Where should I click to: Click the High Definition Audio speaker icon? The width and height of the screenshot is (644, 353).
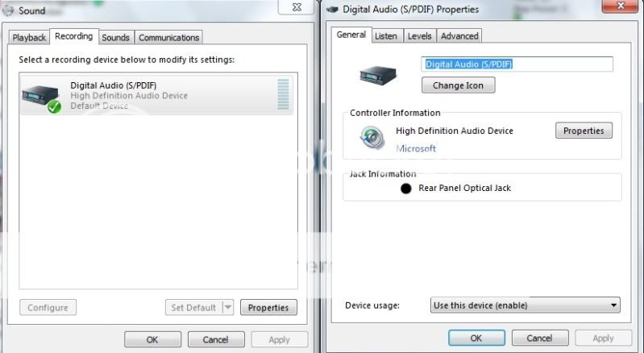click(372, 139)
